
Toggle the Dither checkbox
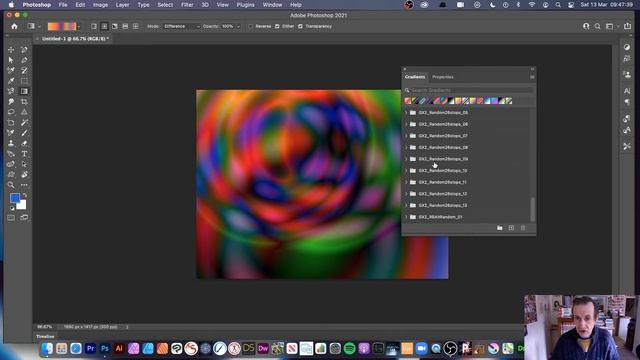point(277,26)
